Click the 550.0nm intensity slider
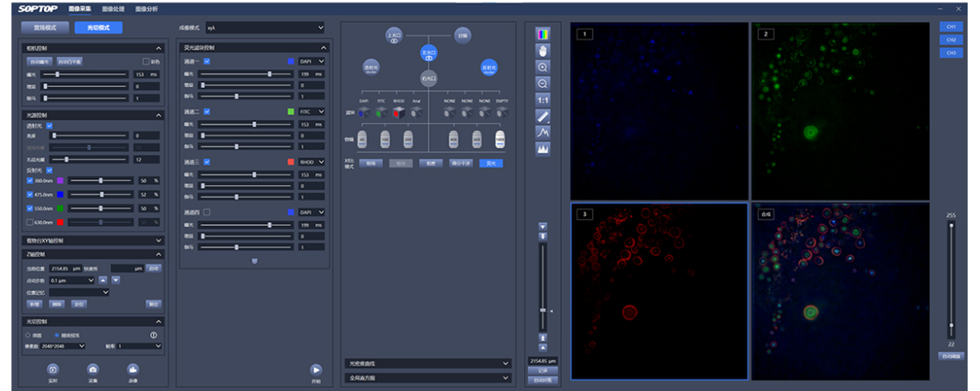The image size is (980, 391). (101, 208)
